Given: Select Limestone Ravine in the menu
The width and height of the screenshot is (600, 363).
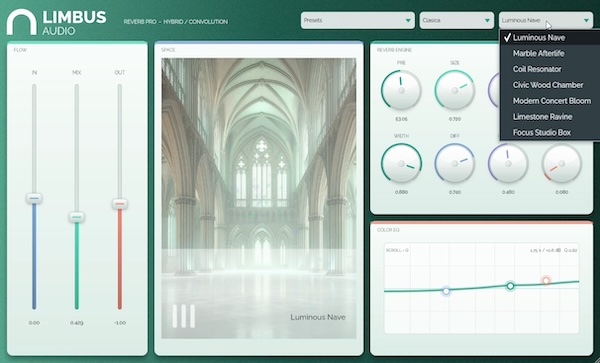Looking at the screenshot, I should 550,117.
